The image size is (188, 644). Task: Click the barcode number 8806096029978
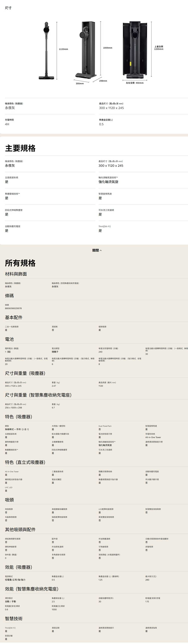13,308
